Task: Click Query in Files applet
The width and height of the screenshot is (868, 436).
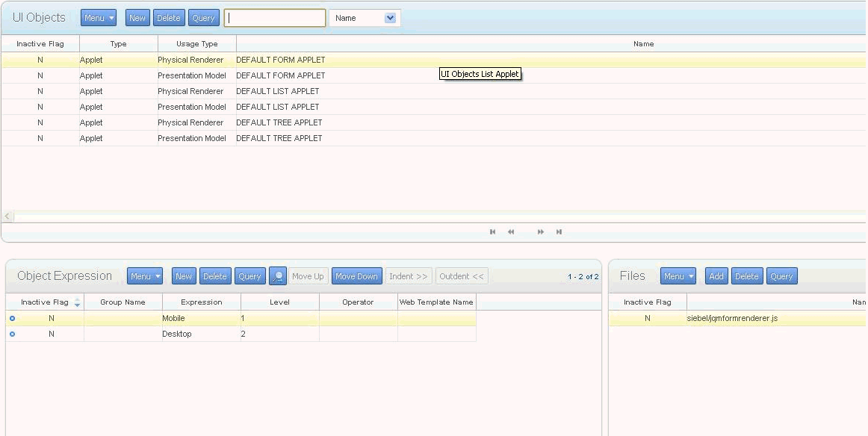Action: (x=781, y=276)
